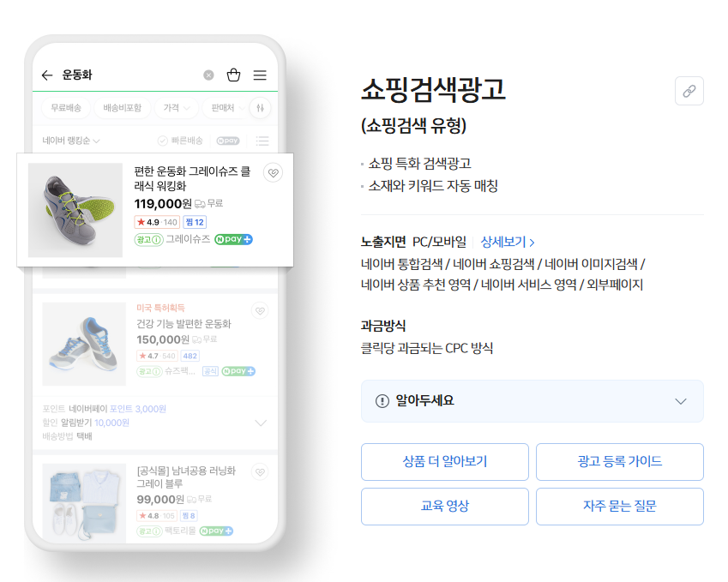Select the 배송비포함 filter tab
This screenshot has width=728, height=582.
tap(122, 108)
